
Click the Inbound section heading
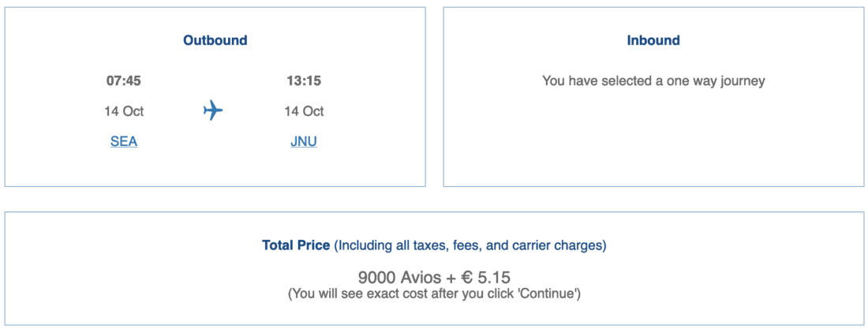653,40
